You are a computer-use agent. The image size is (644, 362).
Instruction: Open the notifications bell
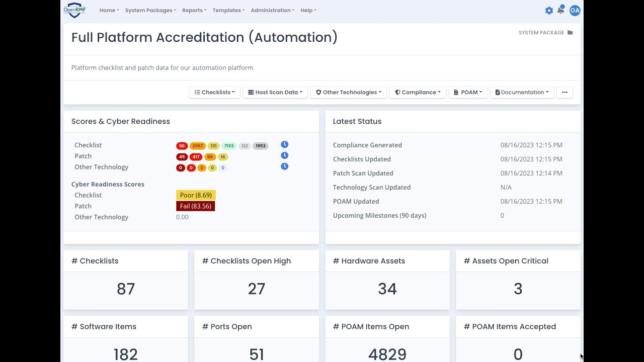click(560, 11)
